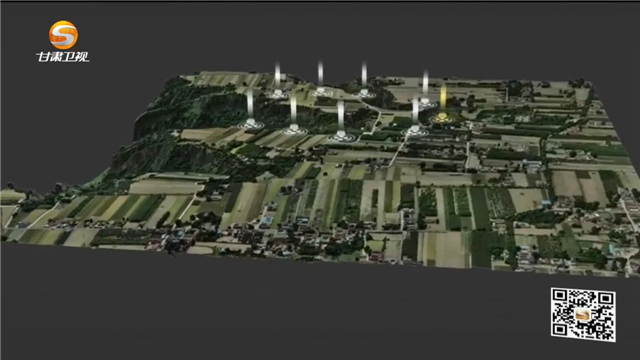Select the third white marker in the back row
Viewport: 640px width, 360px height.
pos(364,80)
